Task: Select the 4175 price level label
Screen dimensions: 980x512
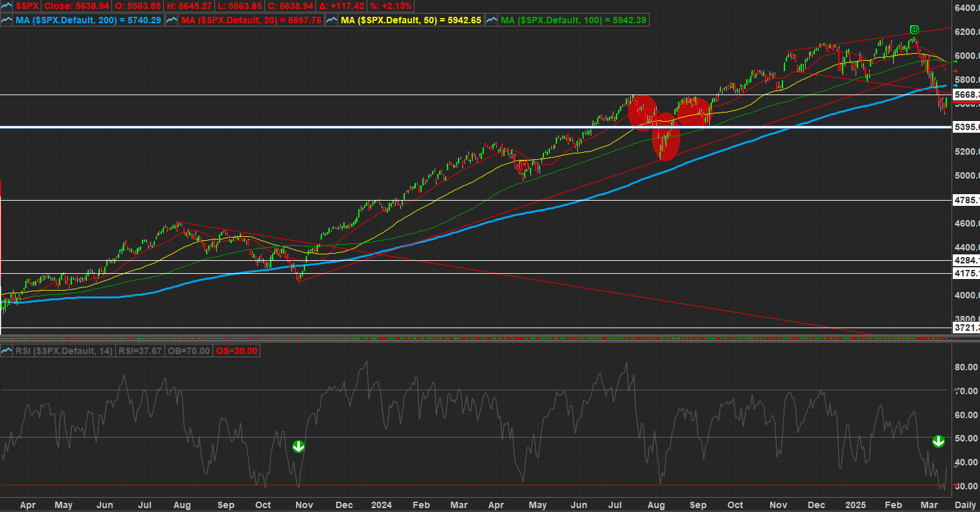Action: click(x=966, y=273)
